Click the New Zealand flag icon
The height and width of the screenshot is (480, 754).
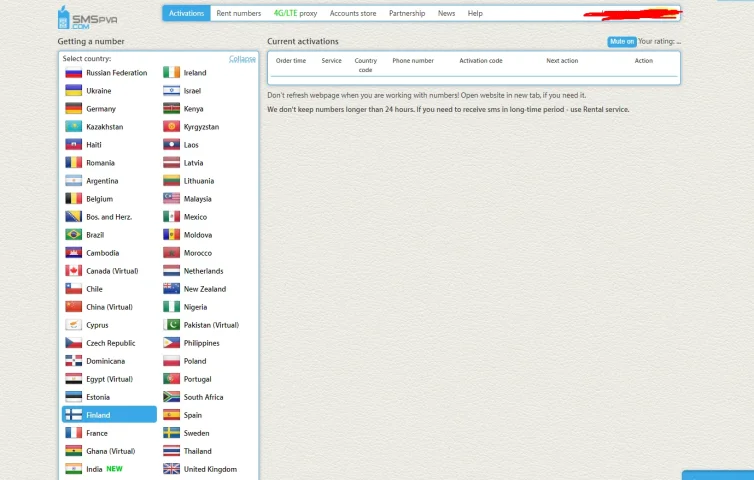click(171, 289)
